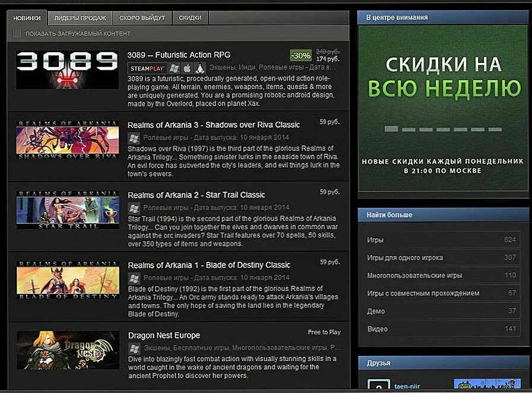The width and height of the screenshot is (532, 393).
Task: Click the Linux penguin icon on 3089
Action: tap(200, 68)
